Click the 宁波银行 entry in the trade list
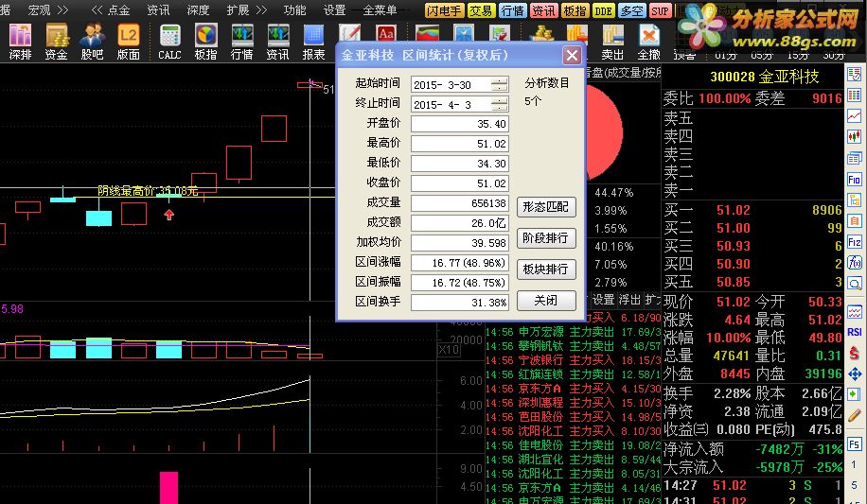The image size is (867, 504). point(541,360)
